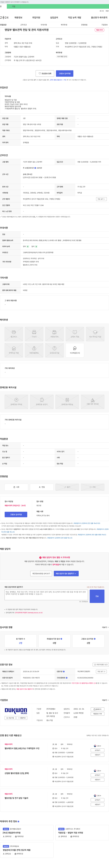This screenshot has height=868, width=109.
Task: Open the 출산휴가·육아휴직 menu
Action: point(99,18)
